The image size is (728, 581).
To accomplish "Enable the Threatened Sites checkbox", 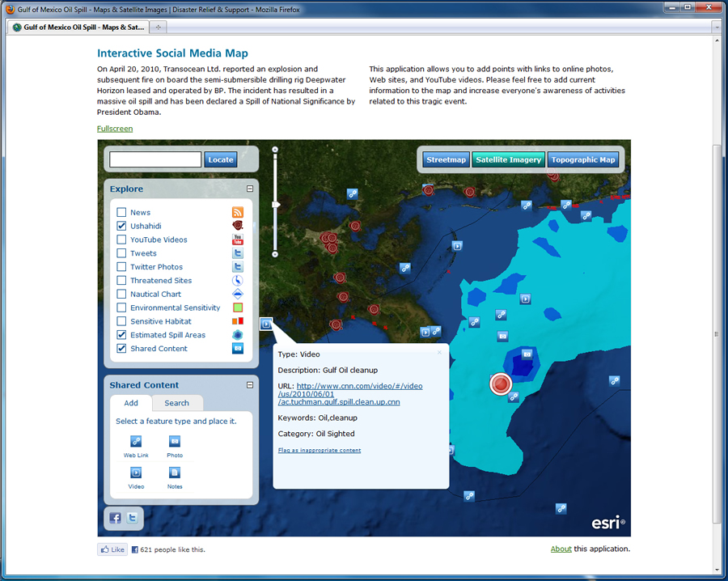I will [121, 281].
